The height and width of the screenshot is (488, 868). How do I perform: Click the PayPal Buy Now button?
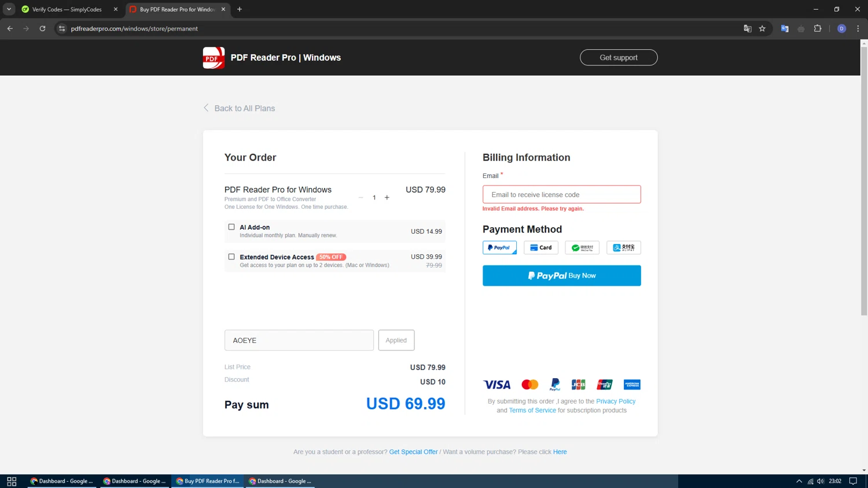pos(562,276)
